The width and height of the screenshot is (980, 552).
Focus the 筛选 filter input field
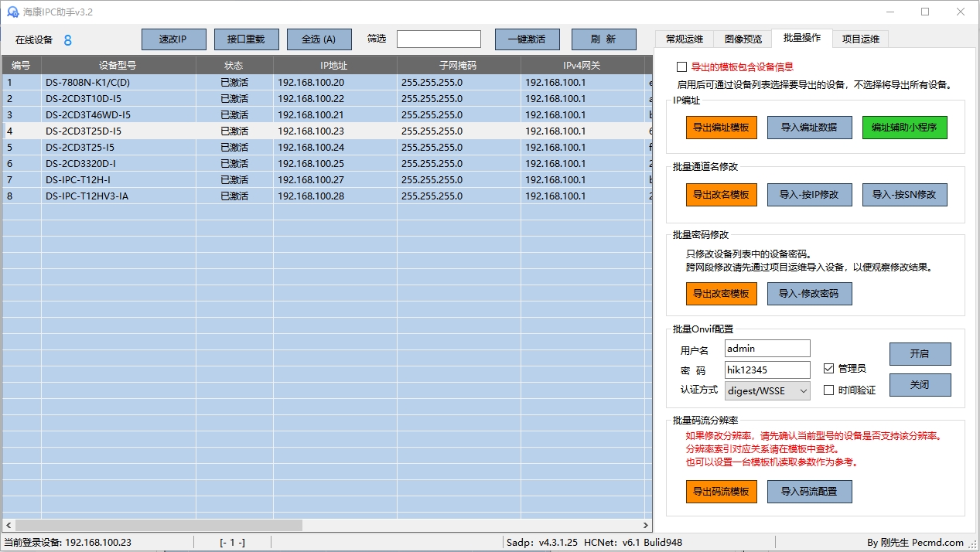[x=439, y=39]
